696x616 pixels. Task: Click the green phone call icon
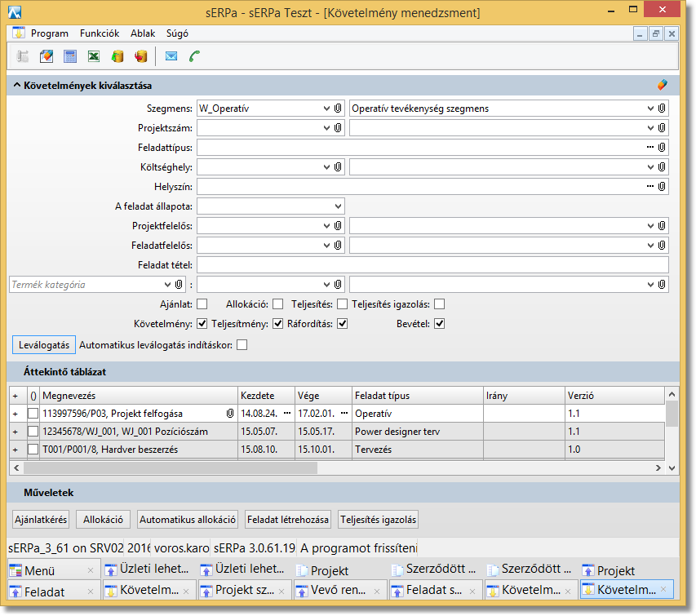[x=195, y=56]
